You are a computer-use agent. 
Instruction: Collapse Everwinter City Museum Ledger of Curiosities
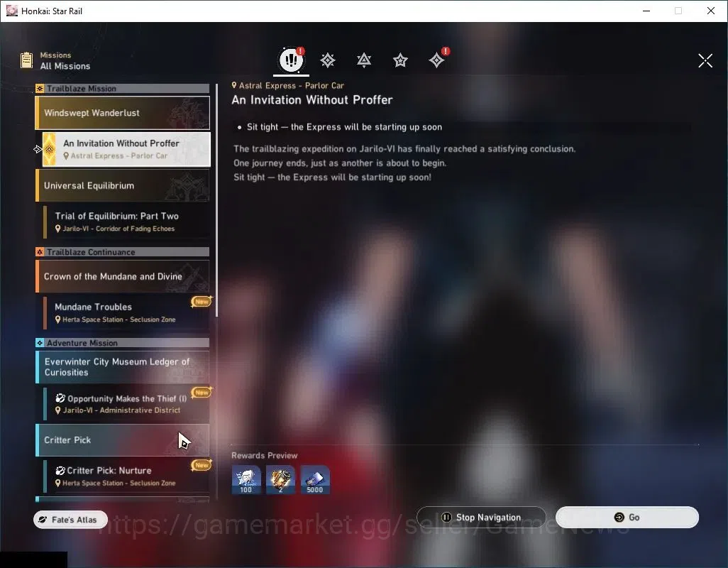coord(123,367)
